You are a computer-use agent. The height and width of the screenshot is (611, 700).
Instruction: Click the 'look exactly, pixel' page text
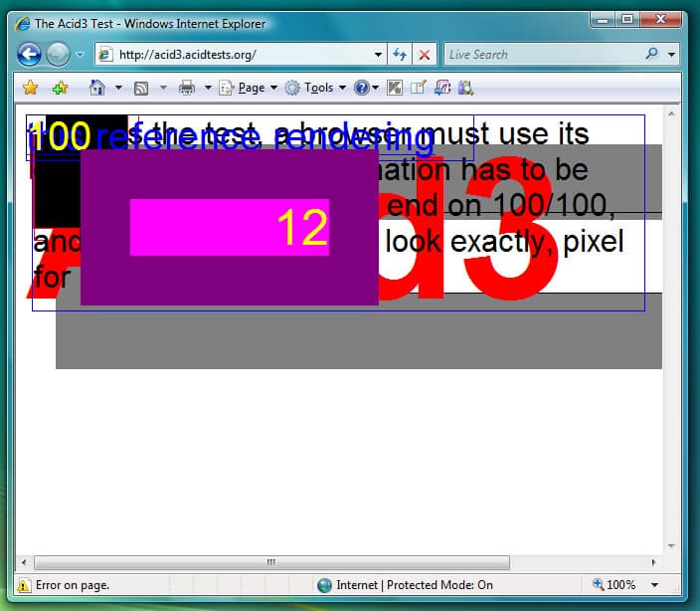(x=504, y=242)
